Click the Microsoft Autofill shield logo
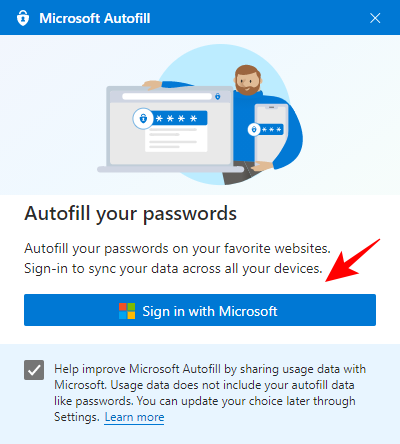 click(23, 18)
